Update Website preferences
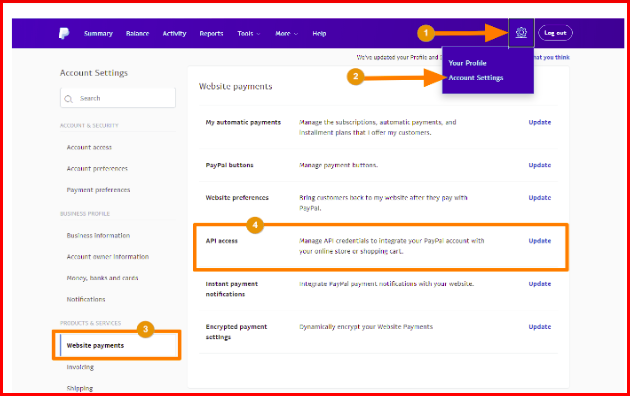This screenshot has width=630, height=397. click(540, 198)
